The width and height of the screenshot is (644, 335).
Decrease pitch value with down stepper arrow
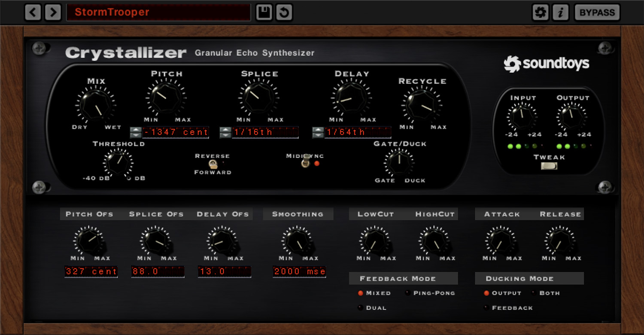(x=135, y=135)
